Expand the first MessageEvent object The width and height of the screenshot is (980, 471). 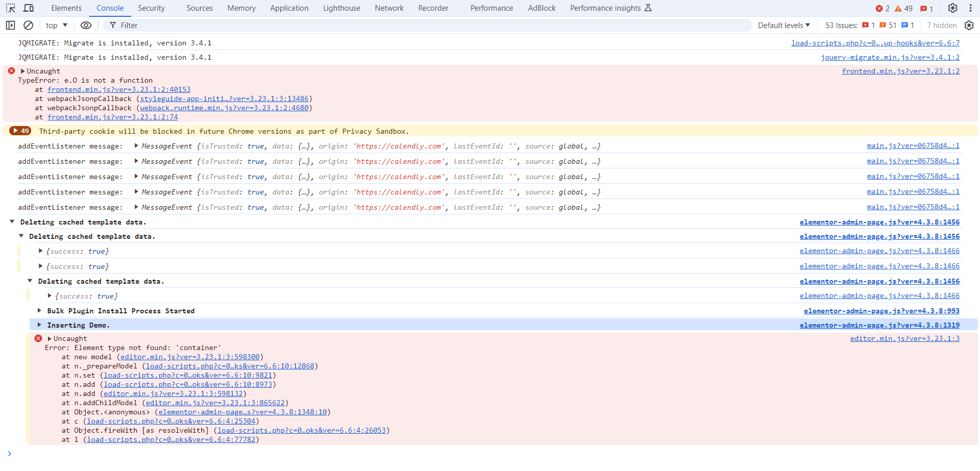point(136,146)
